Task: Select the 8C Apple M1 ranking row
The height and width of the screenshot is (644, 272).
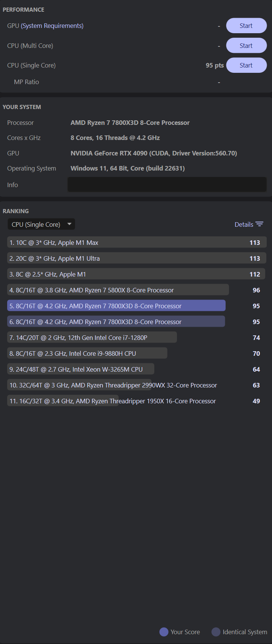Action: click(137, 274)
